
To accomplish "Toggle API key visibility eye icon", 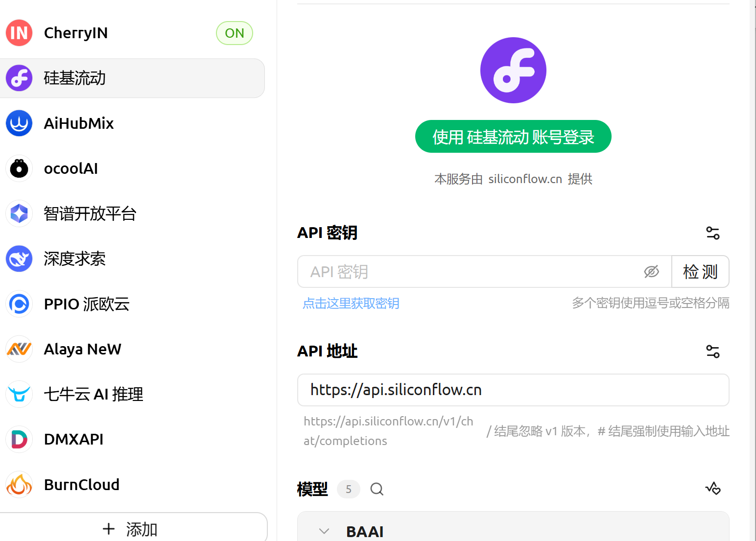I will tap(652, 272).
